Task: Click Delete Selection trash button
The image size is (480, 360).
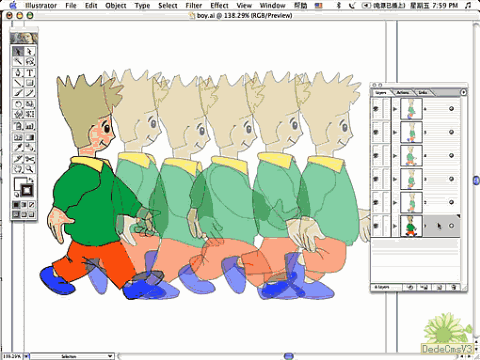Action: click(453, 287)
